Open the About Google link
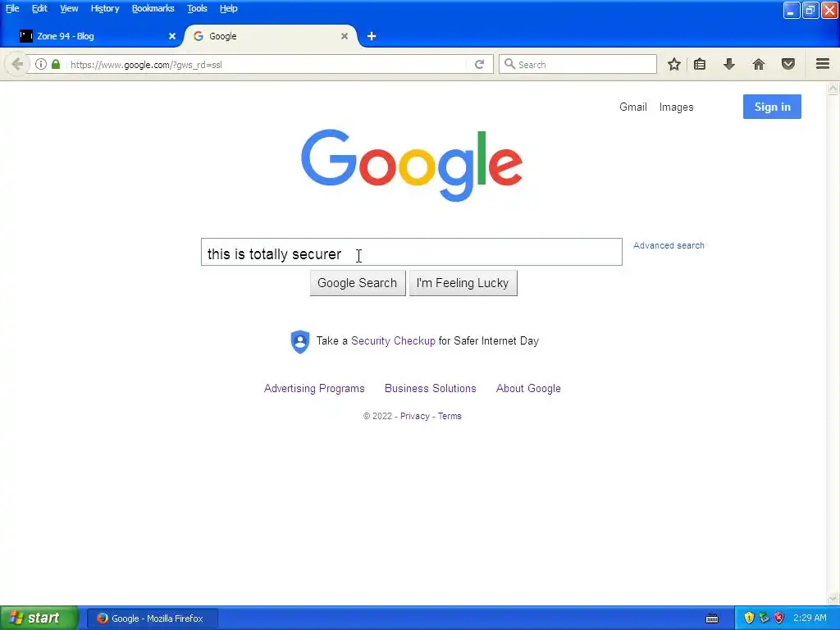The image size is (840, 630). point(528,388)
